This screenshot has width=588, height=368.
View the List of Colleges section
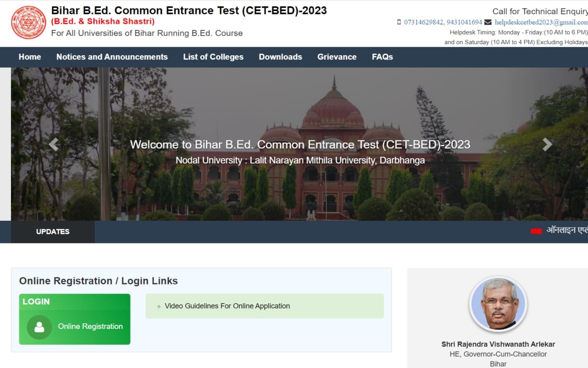click(x=213, y=57)
